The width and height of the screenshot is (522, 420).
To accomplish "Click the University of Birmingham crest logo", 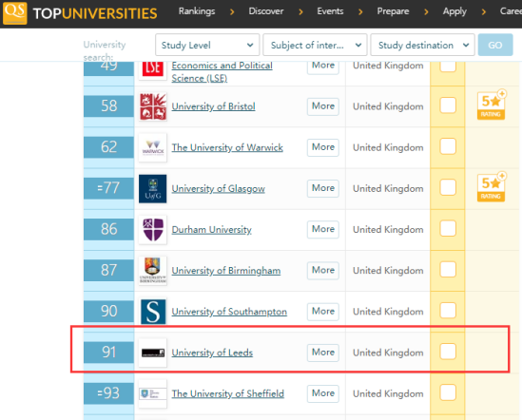I will click(153, 271).
